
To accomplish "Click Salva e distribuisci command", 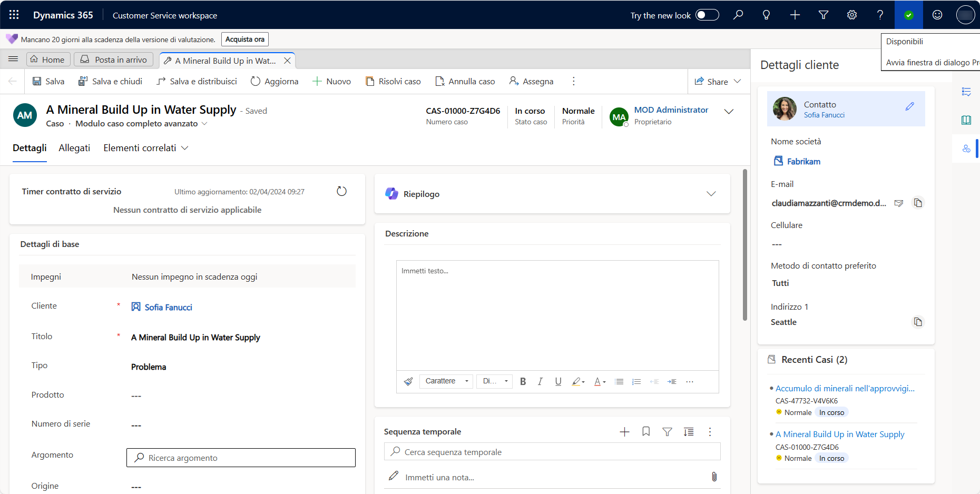I will tap(197, 81).
